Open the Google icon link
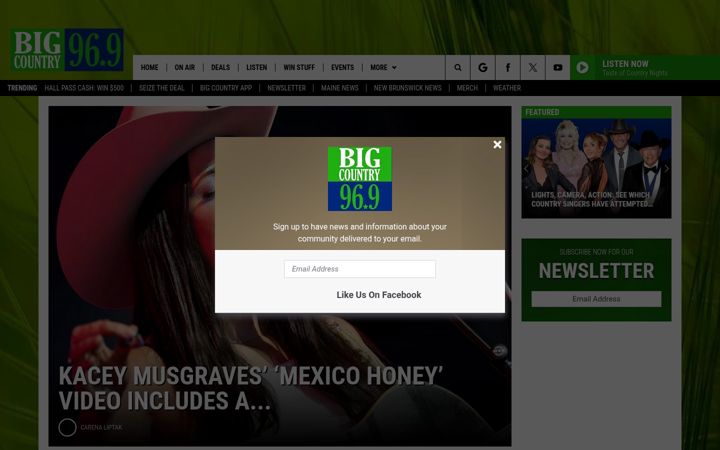720x450 pixels. pos(483,68)
